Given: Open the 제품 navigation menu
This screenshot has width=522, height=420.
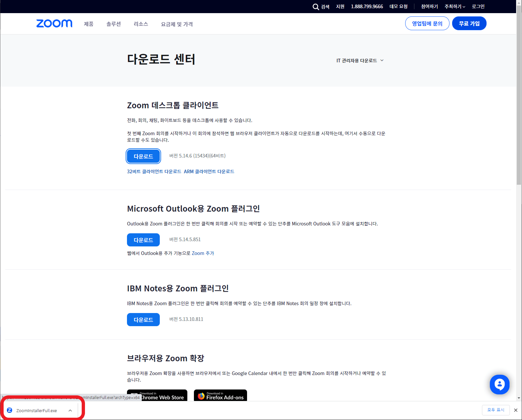Looking at the screenshot, I should pos(89,24).
